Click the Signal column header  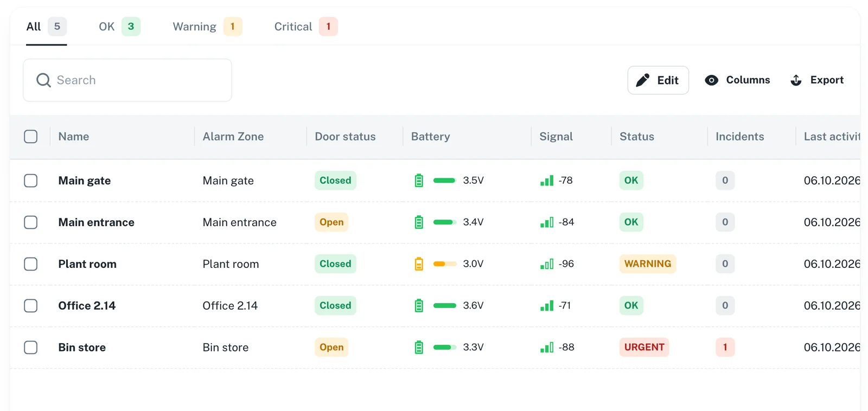point(556,137)
